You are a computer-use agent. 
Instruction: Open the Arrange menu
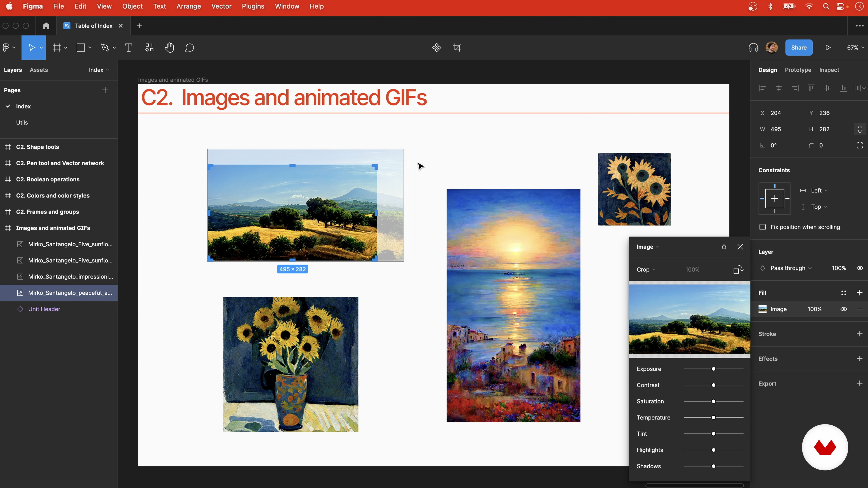point(188,6)
